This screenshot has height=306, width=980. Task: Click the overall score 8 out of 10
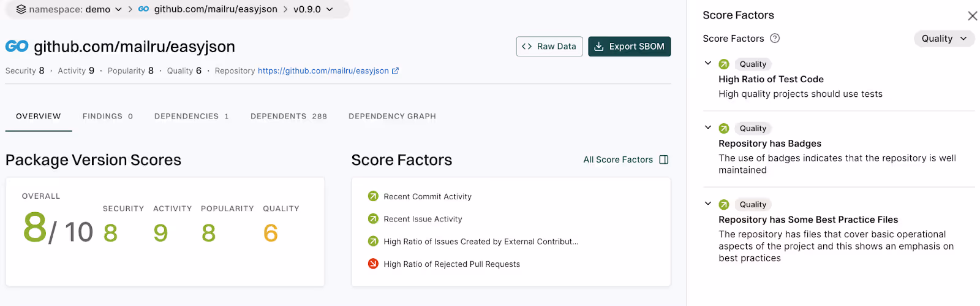coord(58,229)
